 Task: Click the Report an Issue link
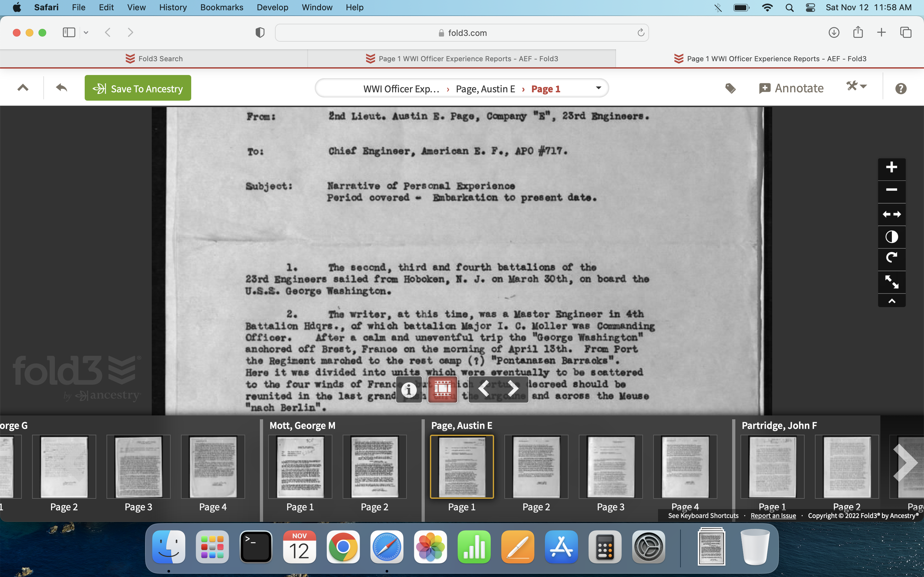[773, 515]
